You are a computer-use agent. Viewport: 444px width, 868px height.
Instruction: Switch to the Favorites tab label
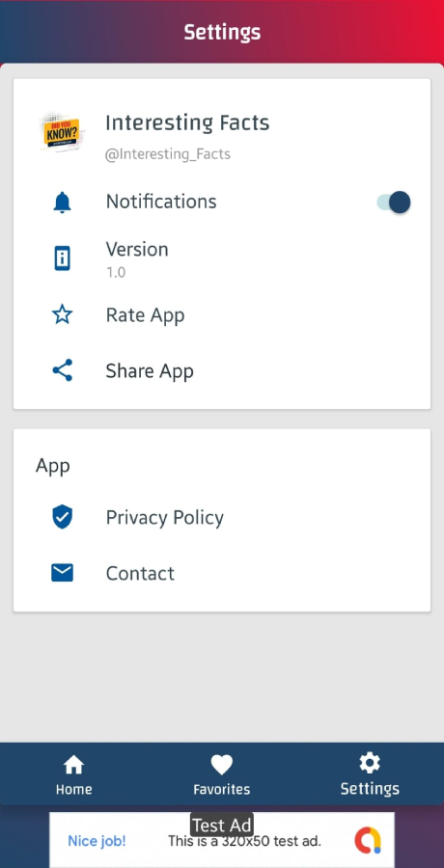(222, 789)
